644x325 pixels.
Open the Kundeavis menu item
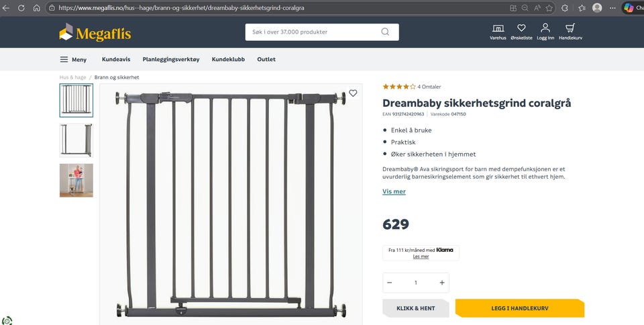(x=115, y=59)
